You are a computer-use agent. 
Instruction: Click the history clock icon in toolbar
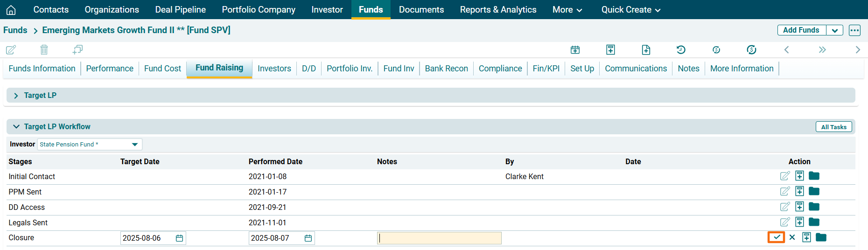[681, 49]
